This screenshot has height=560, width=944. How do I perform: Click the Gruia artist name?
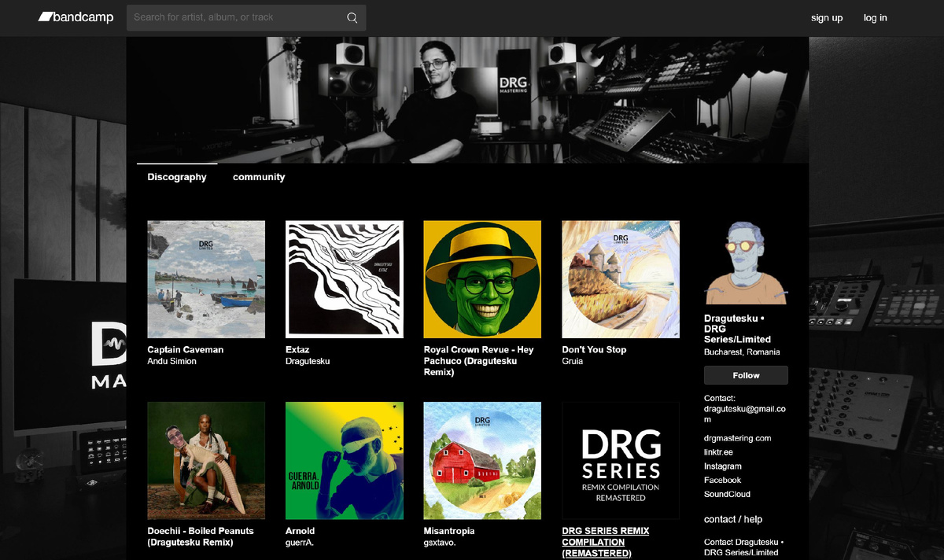573,361
